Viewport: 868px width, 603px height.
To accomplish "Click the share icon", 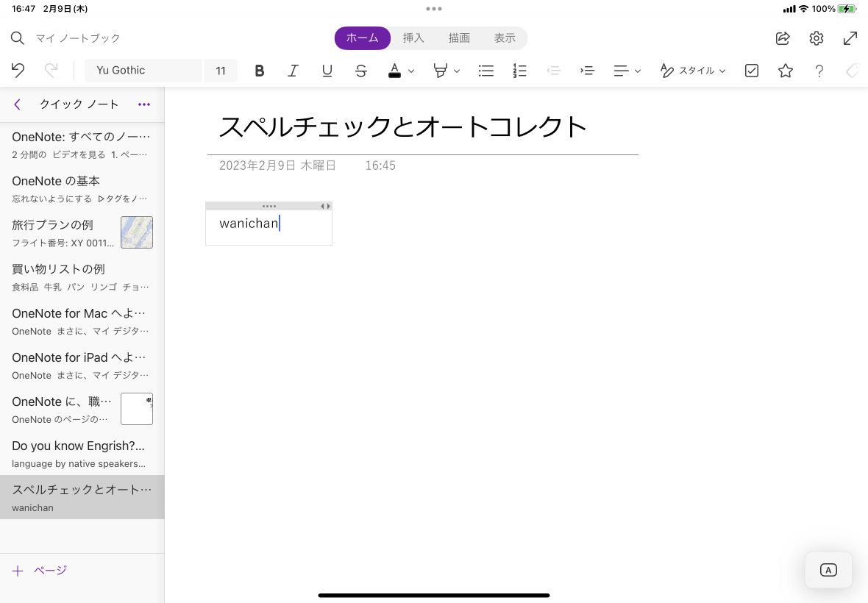I will click(x=783, y=38).
